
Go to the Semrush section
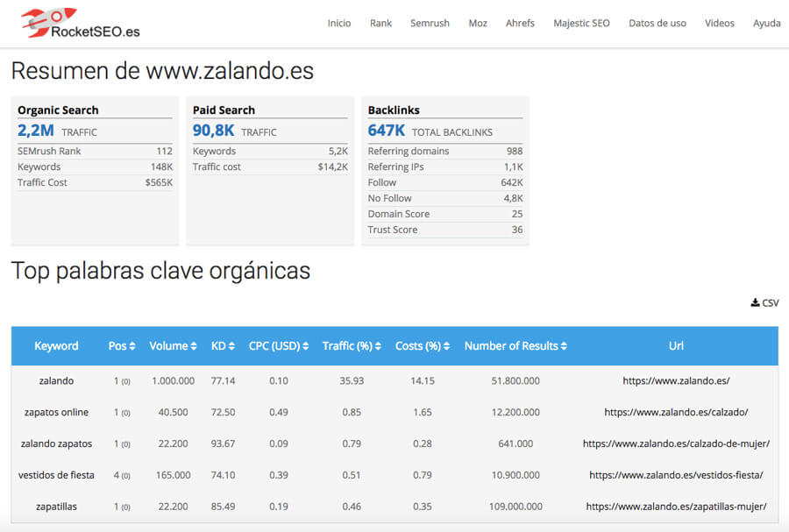tap(430, 23)
